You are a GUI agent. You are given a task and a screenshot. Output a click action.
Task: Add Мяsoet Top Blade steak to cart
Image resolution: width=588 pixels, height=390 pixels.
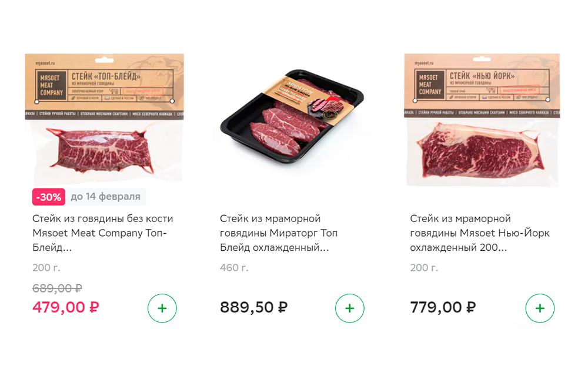coord(162,308)
